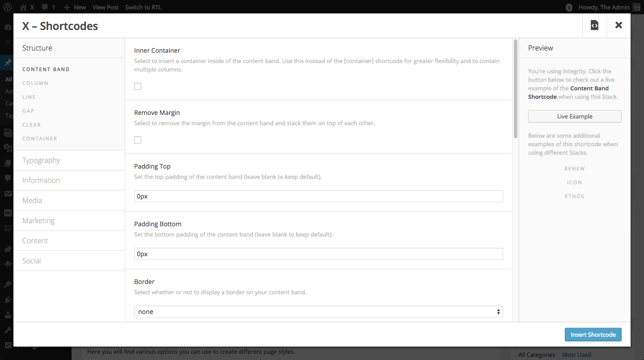Open the All Categories dropdown
The height and width of the screenshot is (360, 644).
(536, 354)
